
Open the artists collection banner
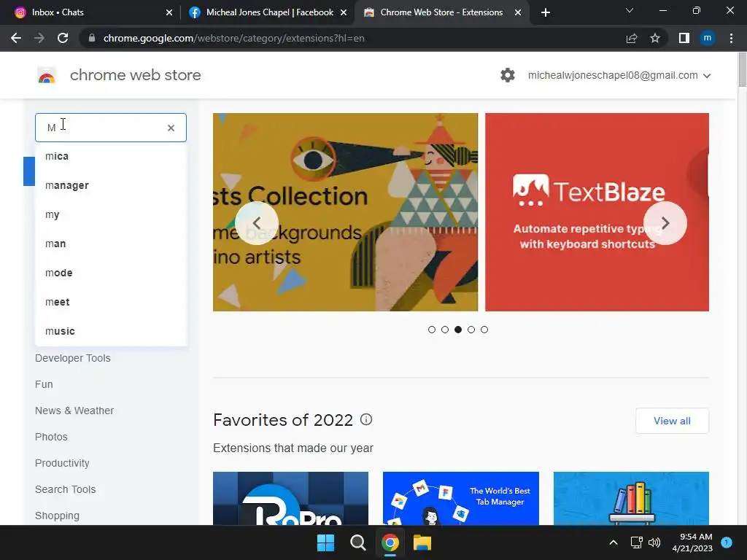click(x=345, y=212)
